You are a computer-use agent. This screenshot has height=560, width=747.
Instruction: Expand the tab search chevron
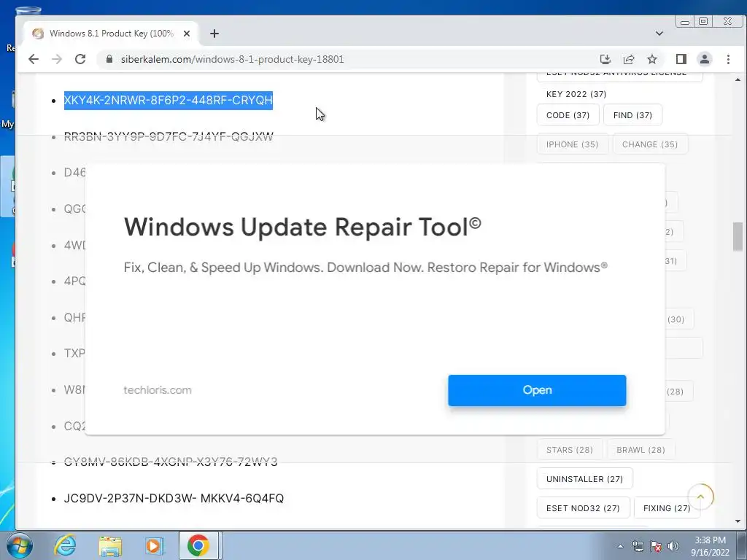point(659,34)
